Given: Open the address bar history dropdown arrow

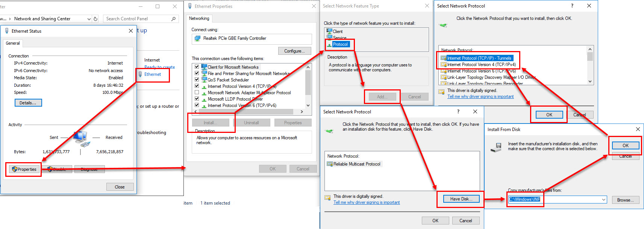Looking at the screenshot, I should point(89,19).
